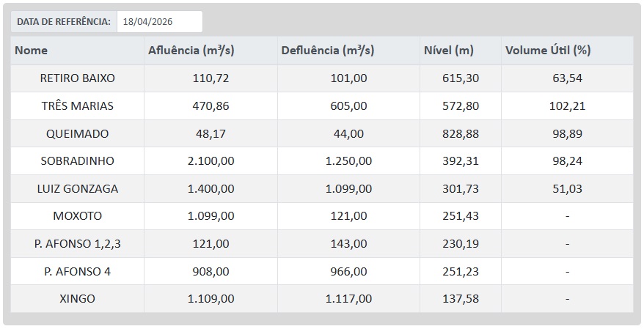Click the Nível (m) column header

point(448,51)
